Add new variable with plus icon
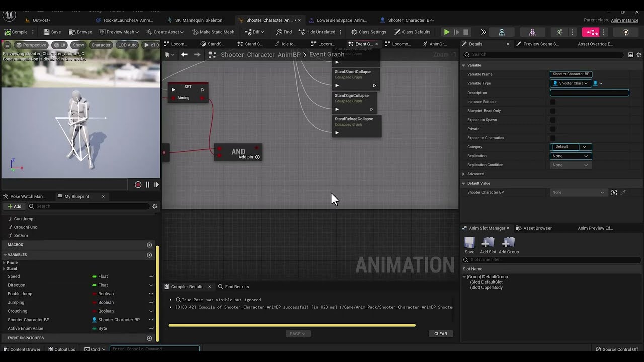 (149, 255)
